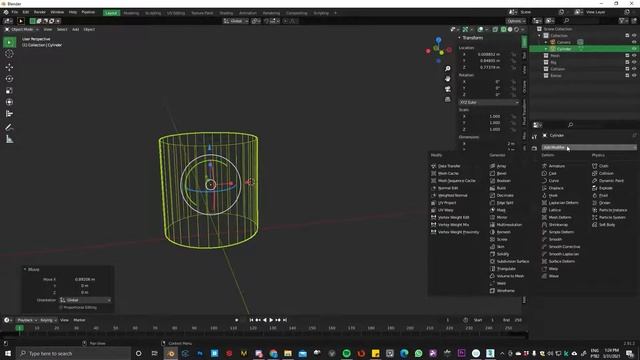The width and height of the screenshot is (640, 360).
Task: Jump to the end frame in timeline
Action: click(285, 320)
